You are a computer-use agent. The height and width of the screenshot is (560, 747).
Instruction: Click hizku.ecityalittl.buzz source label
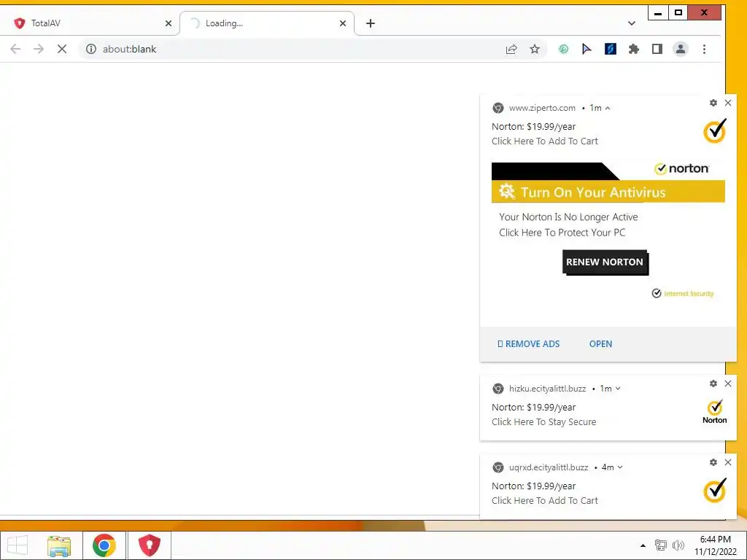click(547, 389)
